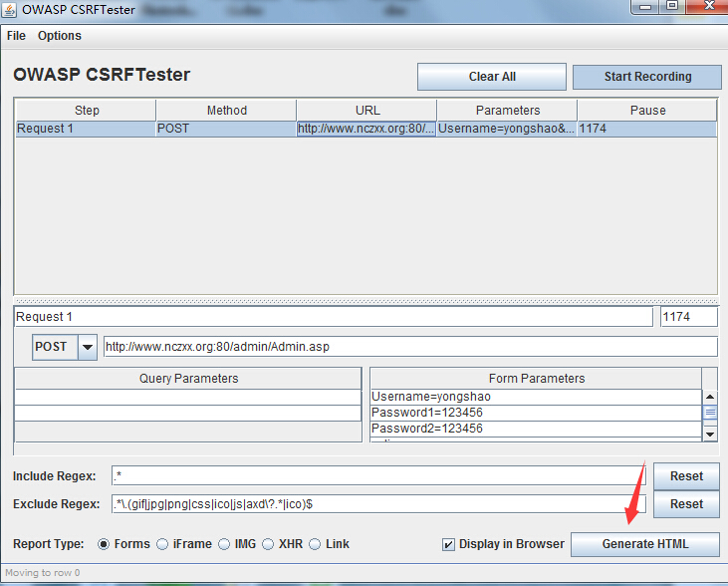Click the Query Parameters header

[188, 379]
